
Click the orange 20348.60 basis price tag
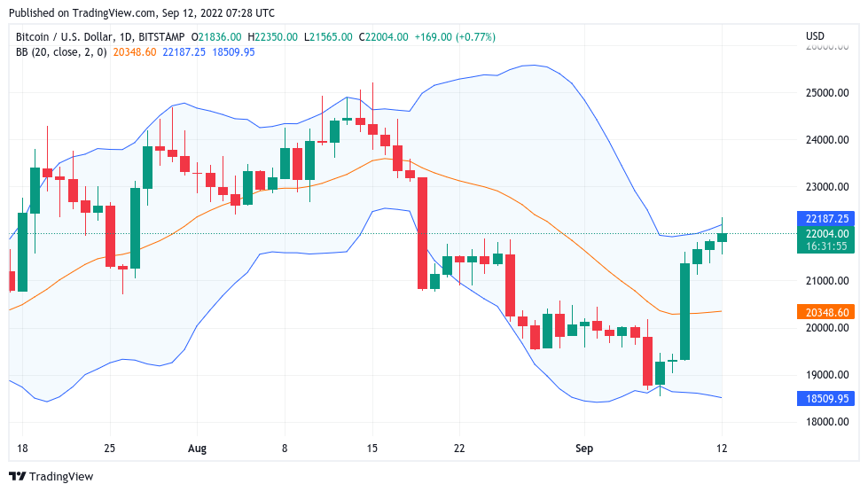click(826, 312)
